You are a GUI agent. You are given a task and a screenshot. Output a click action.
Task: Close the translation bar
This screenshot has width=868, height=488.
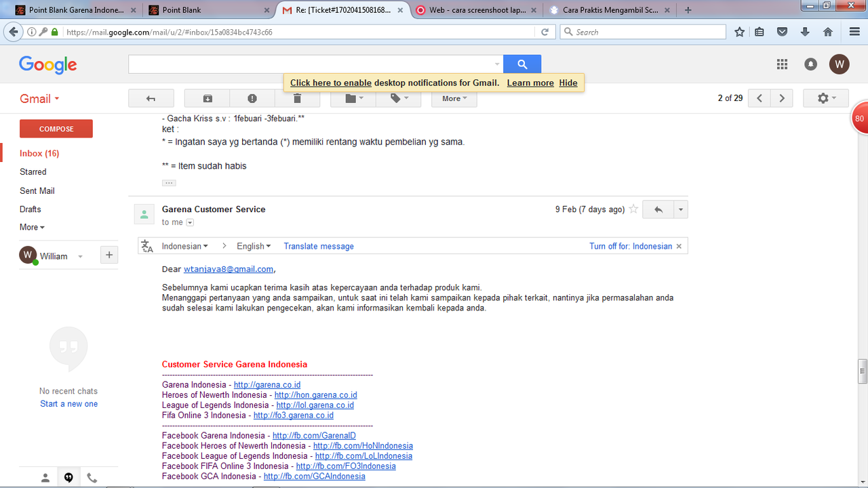click(679, 246)
